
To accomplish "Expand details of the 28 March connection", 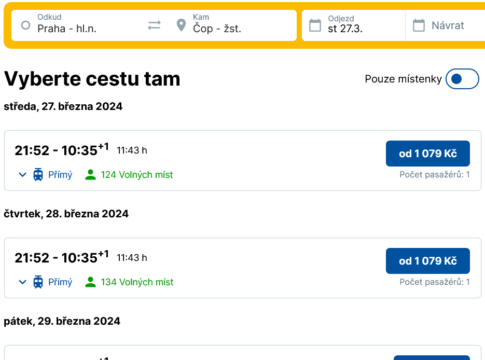I will tap(22, 282).
